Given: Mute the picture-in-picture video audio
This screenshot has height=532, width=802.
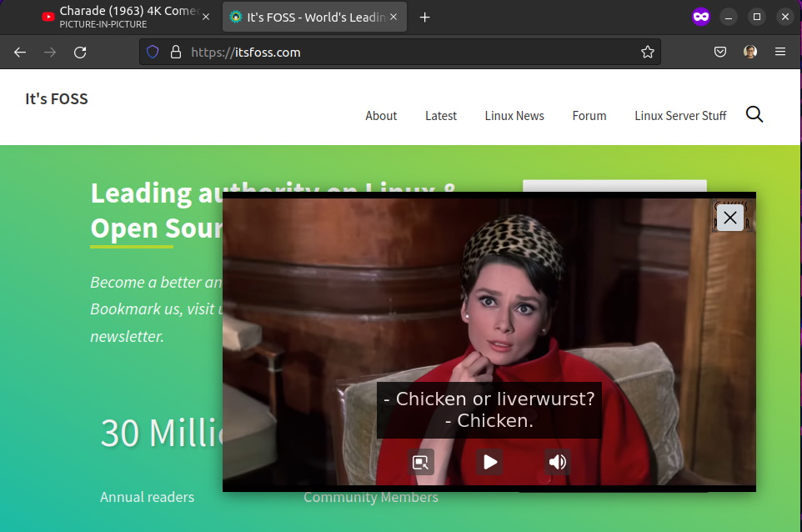Looking at the screenshot, I should tap(557, 462).
